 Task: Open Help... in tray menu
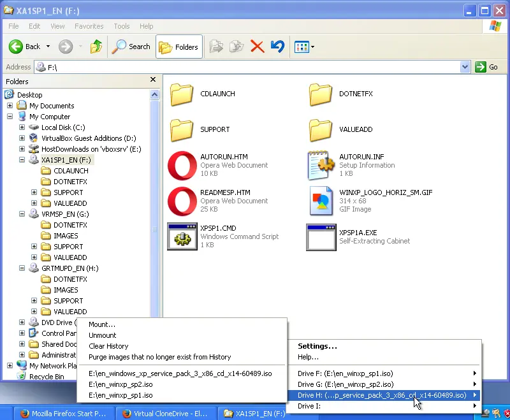(x=384, y=357)
